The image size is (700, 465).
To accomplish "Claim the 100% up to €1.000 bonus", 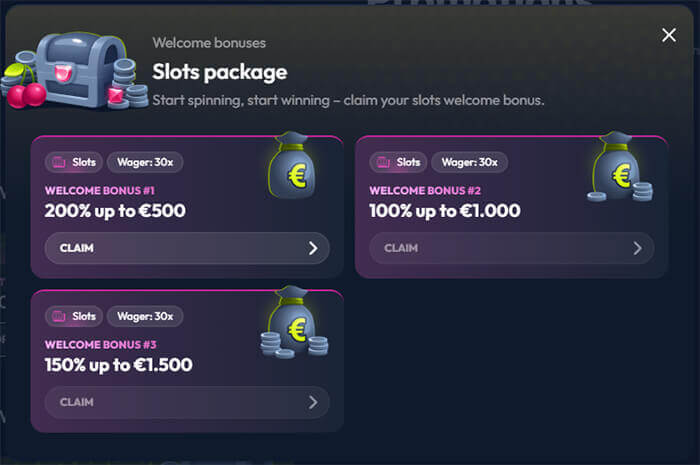I will [x=511, y=248].
